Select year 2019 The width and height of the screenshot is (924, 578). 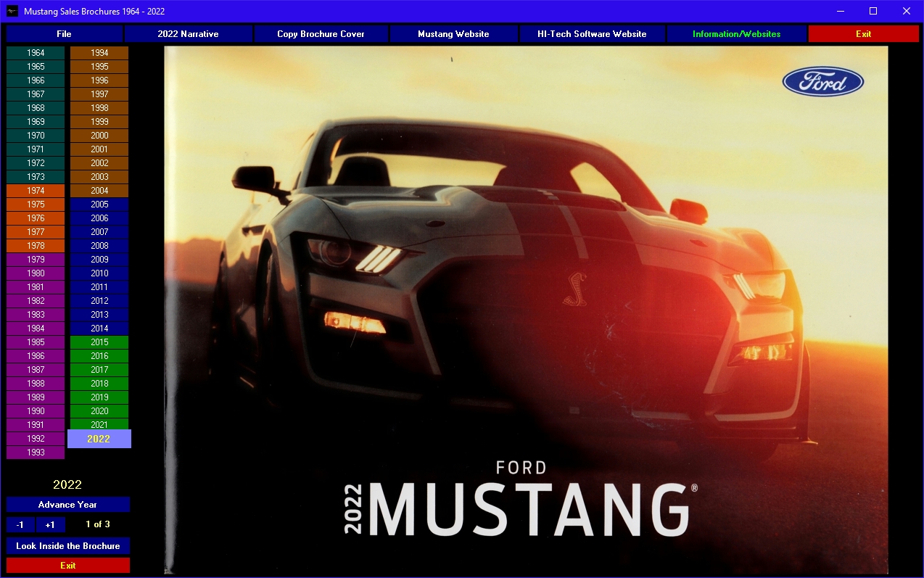(99, 397)
